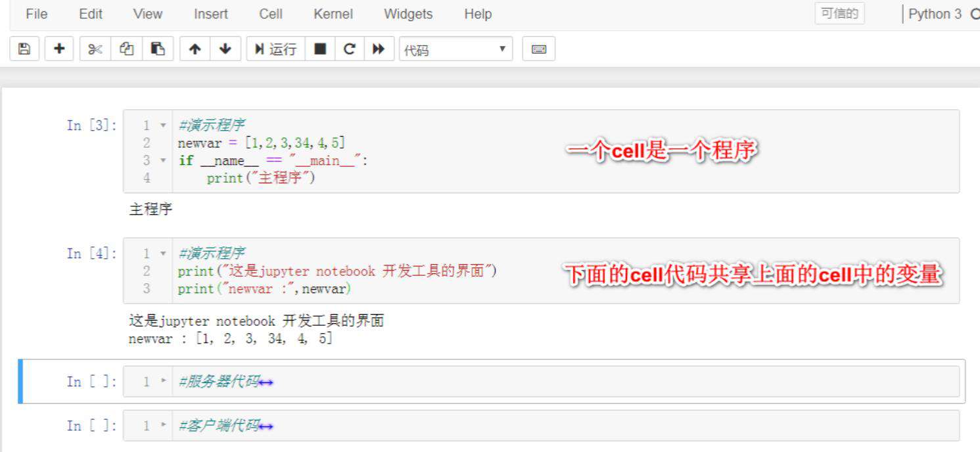The image size is (980, 452).
Task: Restart and run all fast-forward icon
Action: (x=379, y=49)
